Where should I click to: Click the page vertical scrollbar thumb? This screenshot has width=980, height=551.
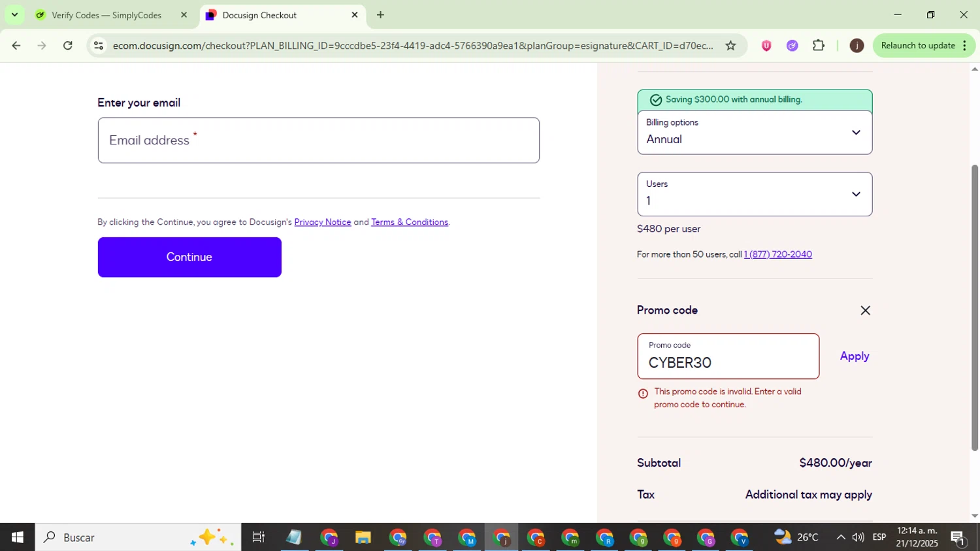(975, 307)
